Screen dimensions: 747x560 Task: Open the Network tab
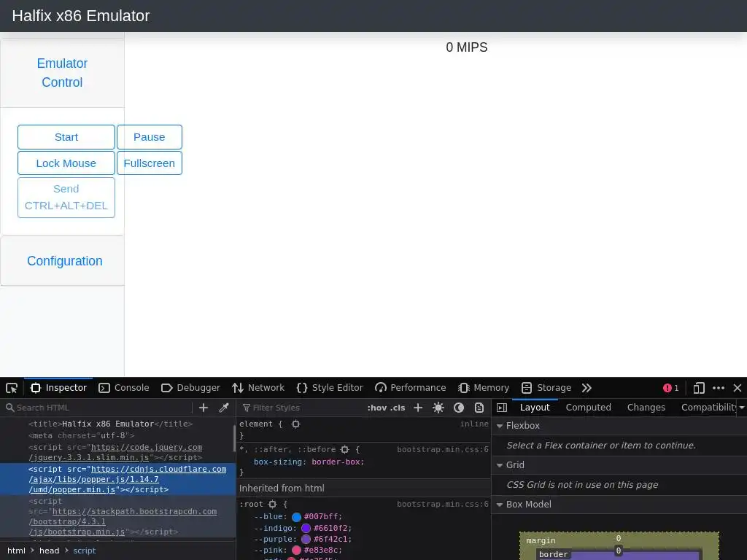258,388
